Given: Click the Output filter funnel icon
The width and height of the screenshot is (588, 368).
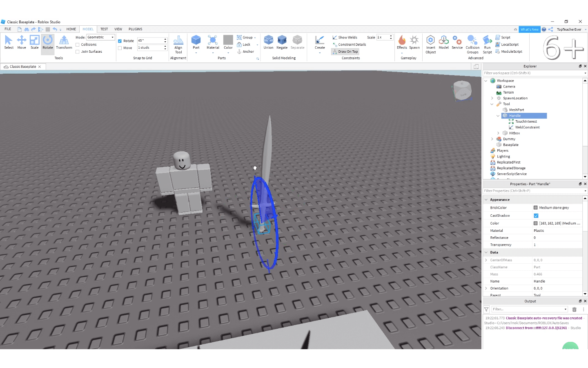Looking at the screenshot, I should tap(486, 310).
